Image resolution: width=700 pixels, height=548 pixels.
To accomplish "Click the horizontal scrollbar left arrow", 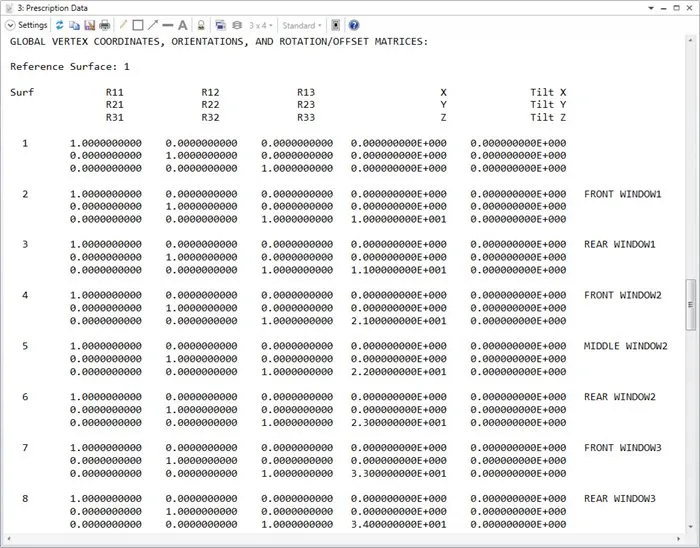I will pos(9,539).
